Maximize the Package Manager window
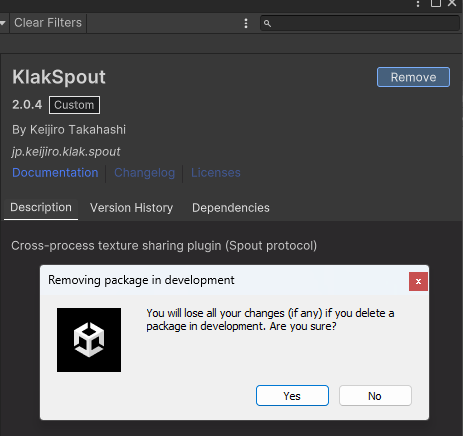Viewport: 463px width, 436px height. 436,3
